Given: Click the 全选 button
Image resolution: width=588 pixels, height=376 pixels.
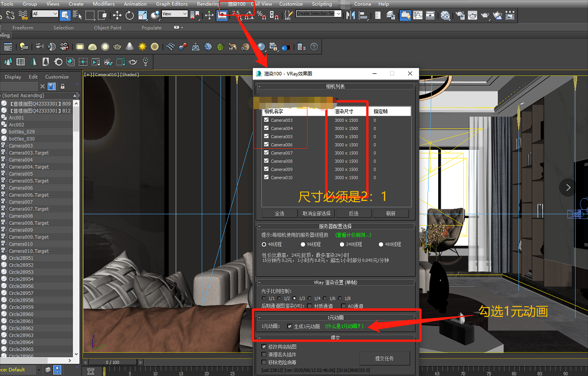Looking at the screenshot, I should [279, 213].
